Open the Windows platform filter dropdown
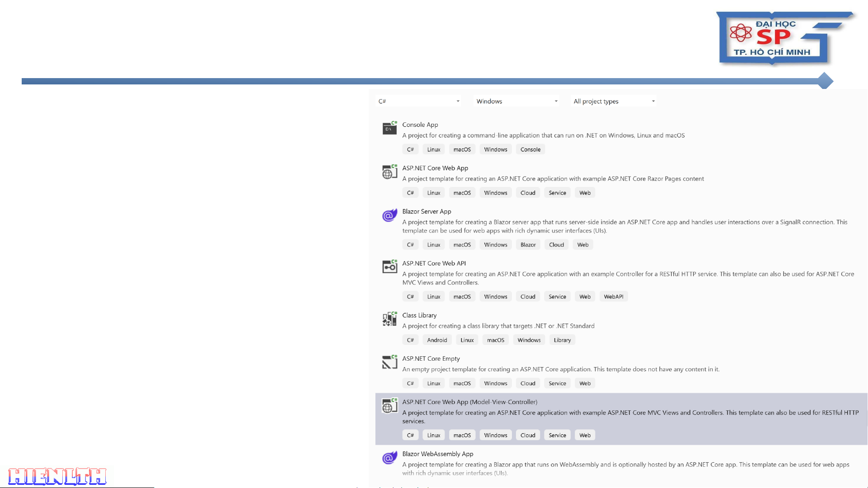Image resolution: width=868 pixels, height=488 pixels. coord(517,101)
